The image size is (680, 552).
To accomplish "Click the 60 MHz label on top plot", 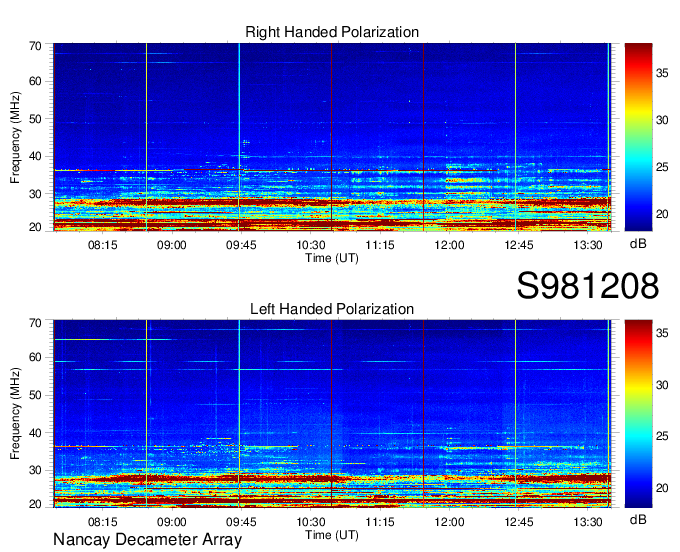I will pyautogui.click(x=35, y=82).
